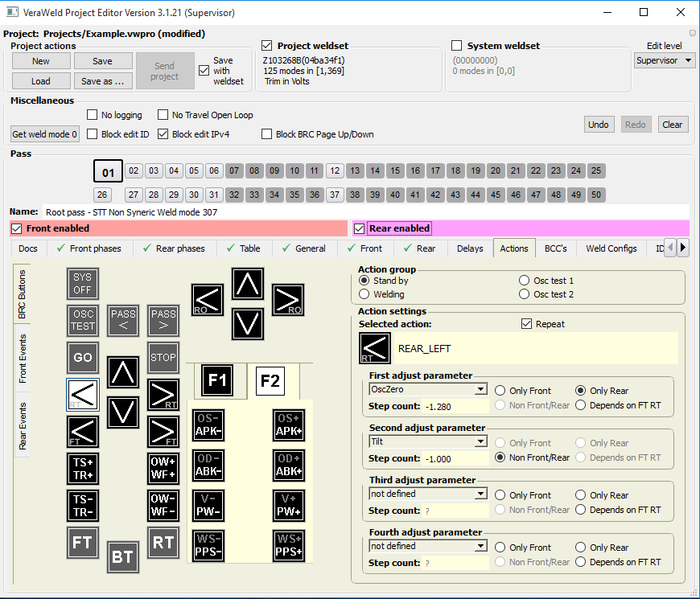Click the SYS OFF BRC button

pos(83,284)
